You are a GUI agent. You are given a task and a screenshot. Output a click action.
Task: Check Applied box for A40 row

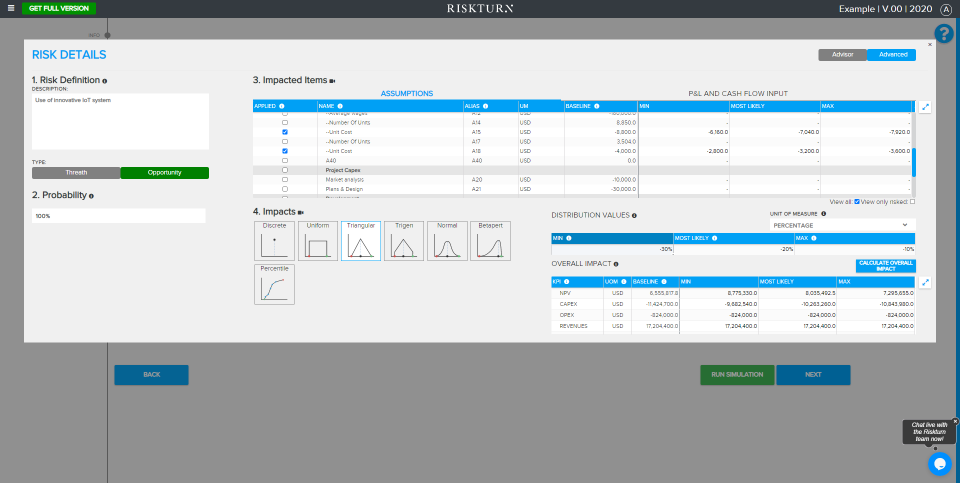[285, 160]
